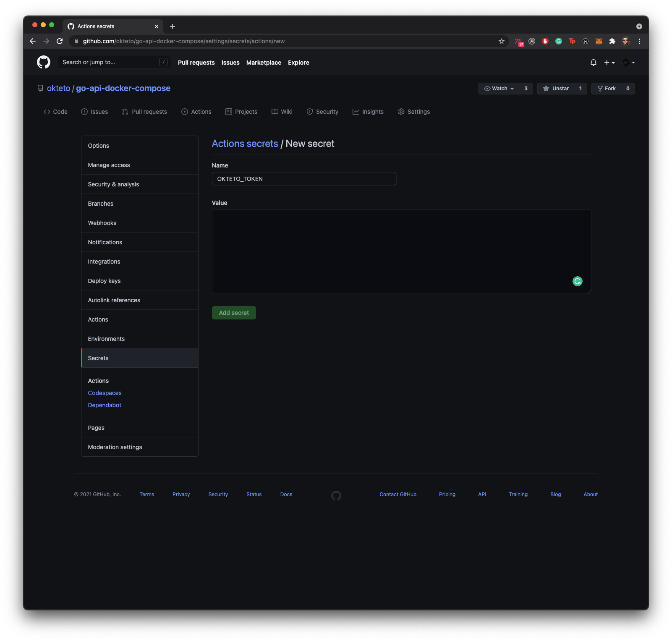Image resolution: width=672 pixels, height=641 pixels.
Task: Open the Pricing footer link
Action: (447, 494)
